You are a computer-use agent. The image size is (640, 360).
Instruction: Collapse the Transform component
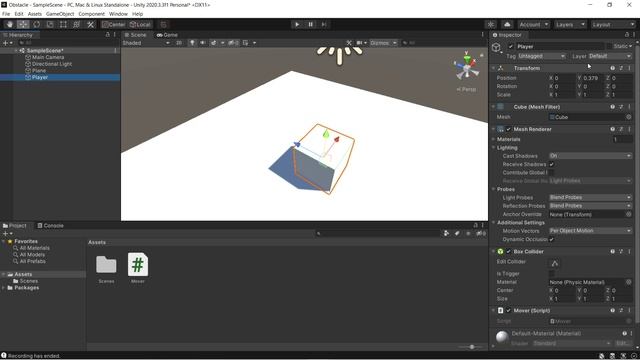point(494,68)
